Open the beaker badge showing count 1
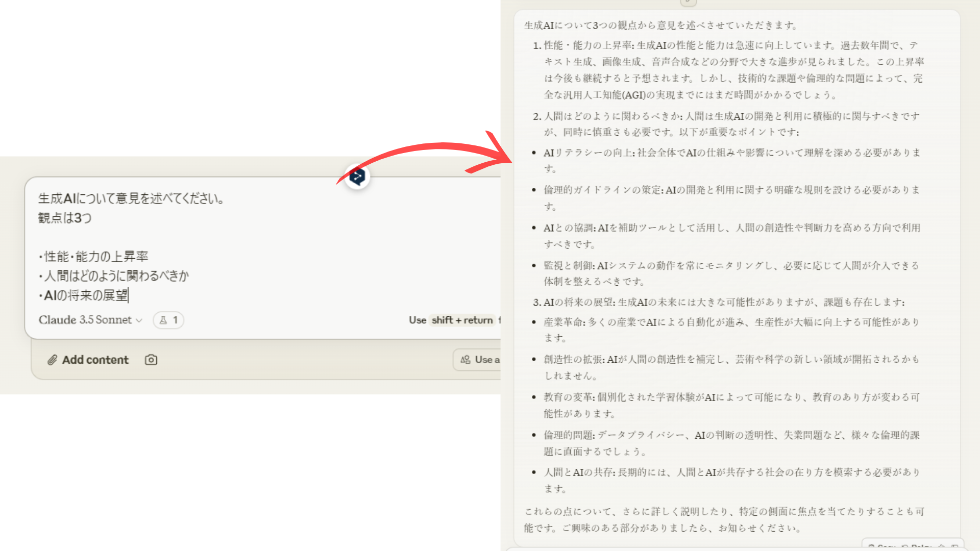 tap(168, 320)
